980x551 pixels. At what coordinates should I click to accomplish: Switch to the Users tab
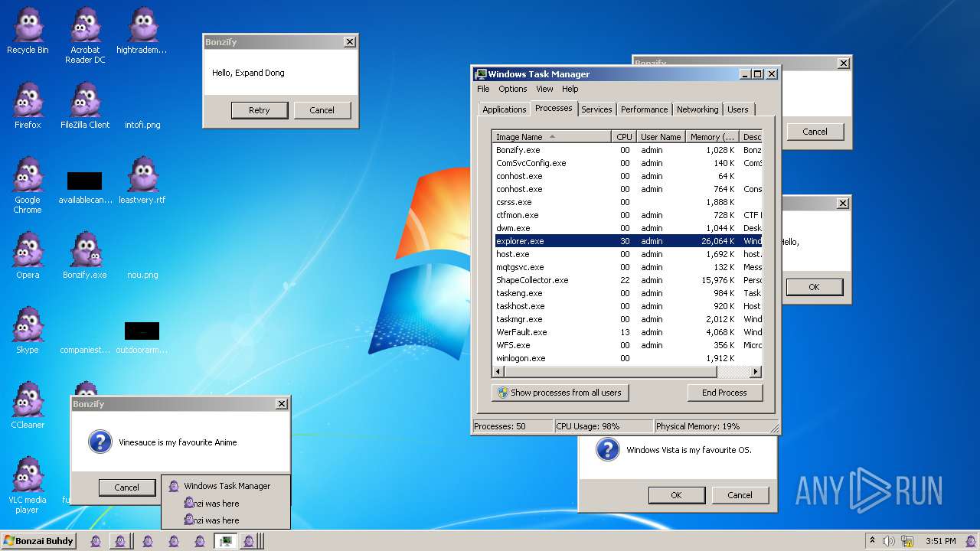tap(738, 109)
